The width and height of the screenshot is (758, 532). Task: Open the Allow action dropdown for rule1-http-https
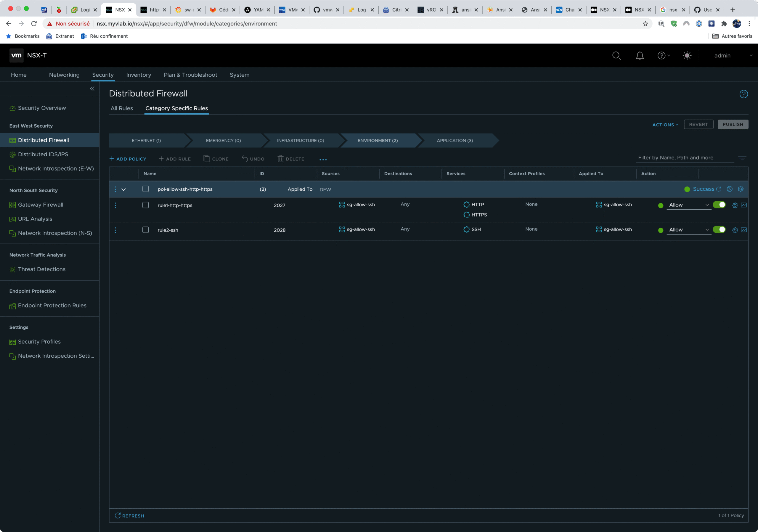[x=688, y=205]
